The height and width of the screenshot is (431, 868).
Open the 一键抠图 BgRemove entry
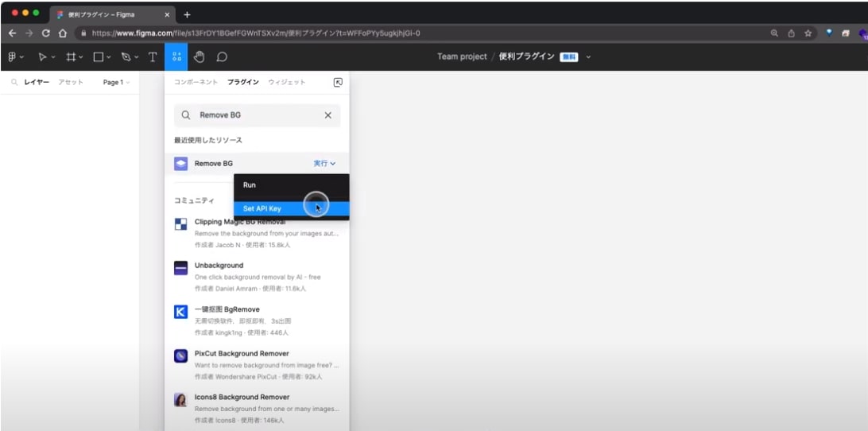[x=257, y=320]
